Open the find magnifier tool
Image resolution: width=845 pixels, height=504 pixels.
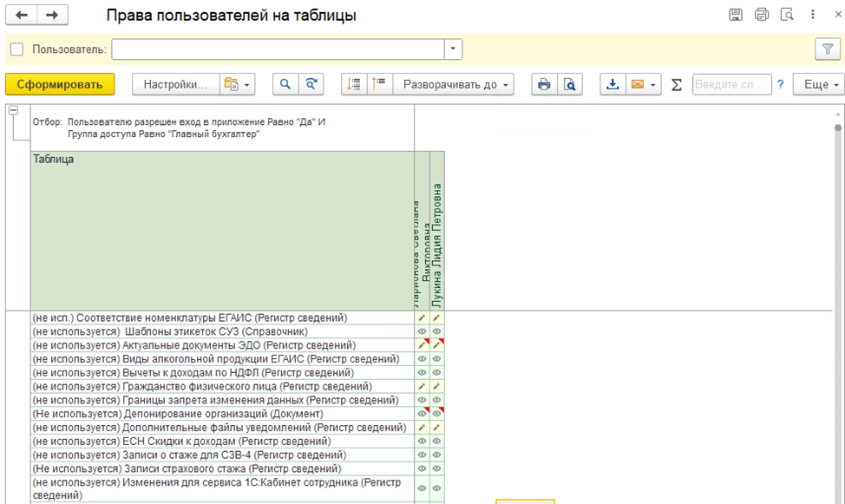tap(285, 84)
